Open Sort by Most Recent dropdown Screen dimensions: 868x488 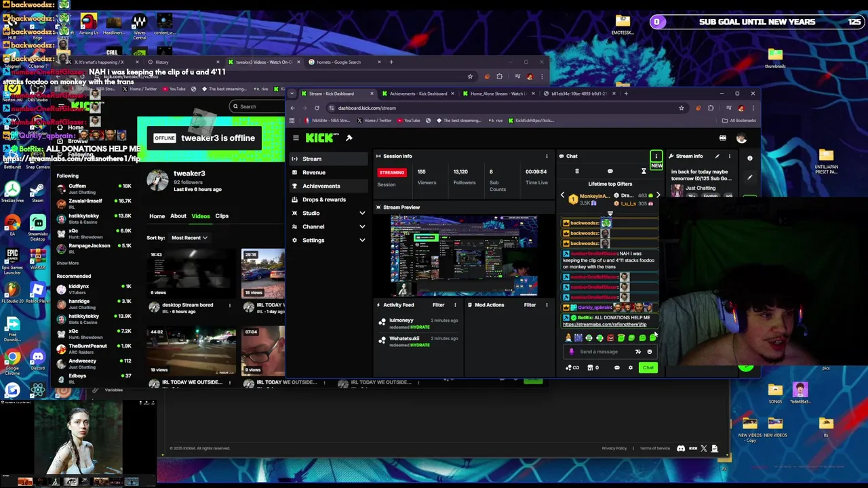(190, 238)
